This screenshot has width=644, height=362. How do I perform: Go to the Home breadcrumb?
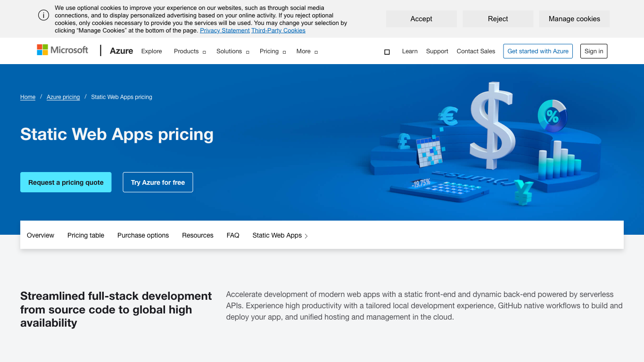pyautogui.click(x=28, y=97)
